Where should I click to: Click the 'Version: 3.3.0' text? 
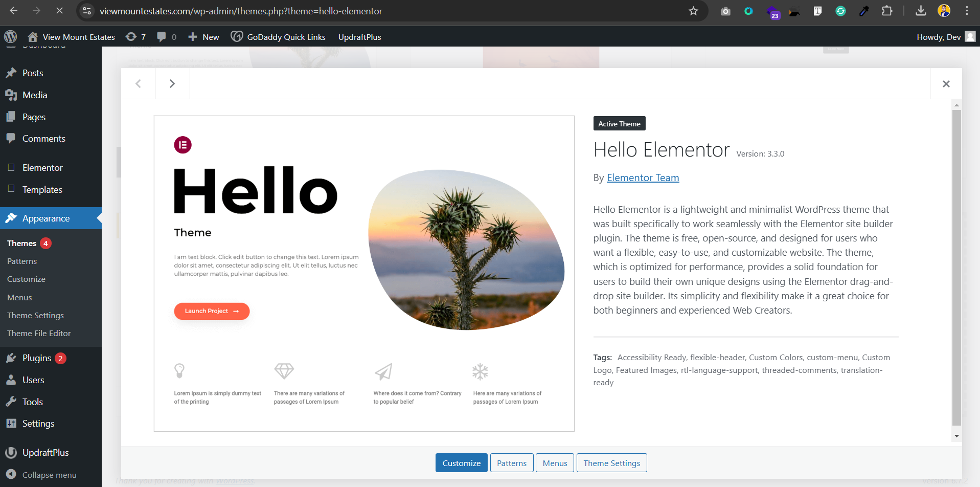pyautogui.click(x=760, y=154)
